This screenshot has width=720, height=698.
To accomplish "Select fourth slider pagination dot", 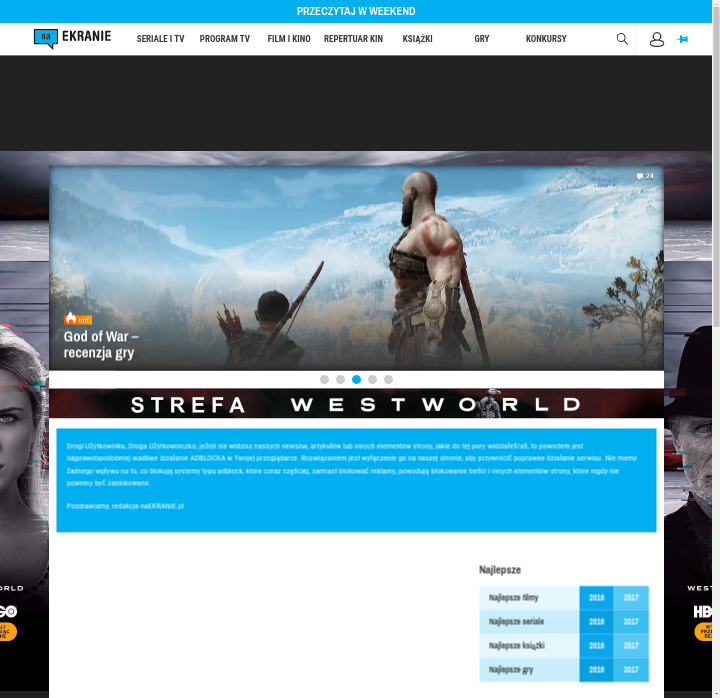I will (x=372, y=379).
